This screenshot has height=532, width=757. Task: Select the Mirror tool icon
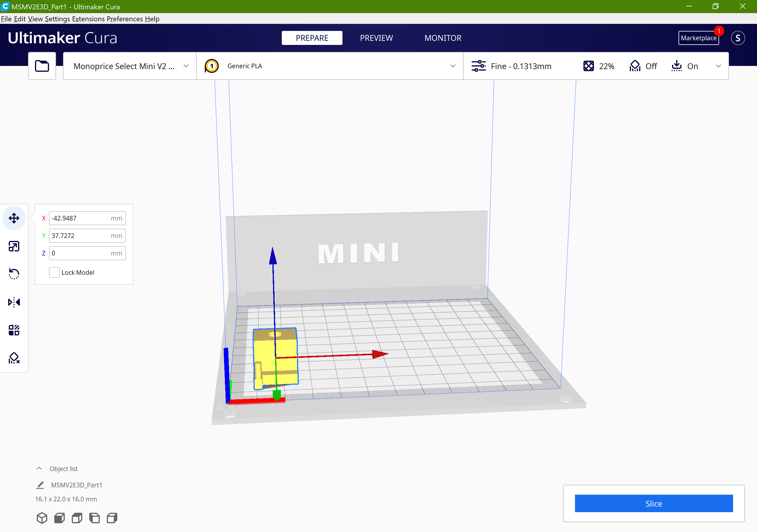(x=14, y=302)
